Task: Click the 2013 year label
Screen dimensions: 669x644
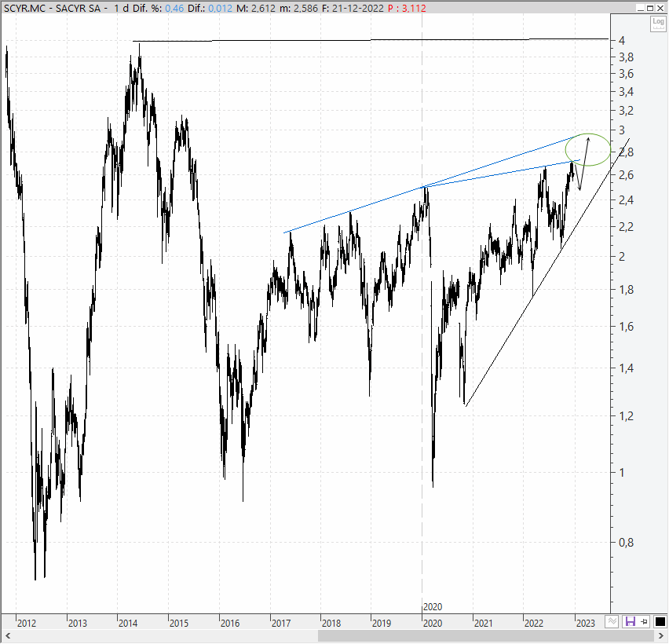Action: point(77,623)
